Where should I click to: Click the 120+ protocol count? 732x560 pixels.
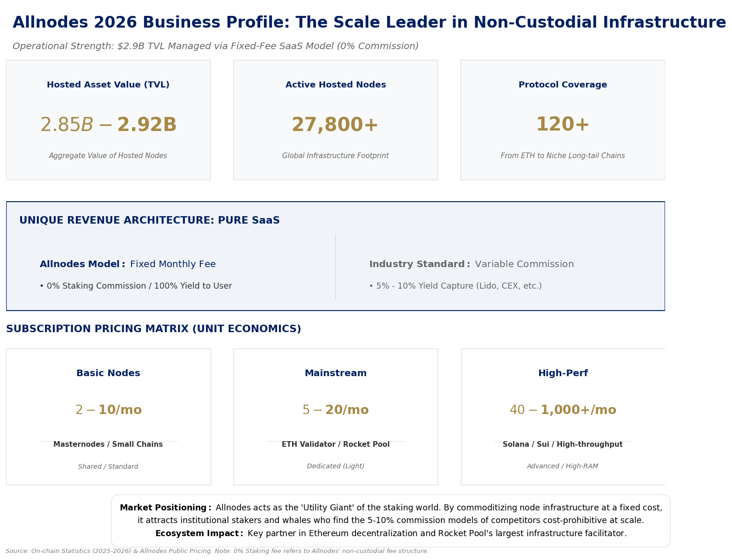563,124
